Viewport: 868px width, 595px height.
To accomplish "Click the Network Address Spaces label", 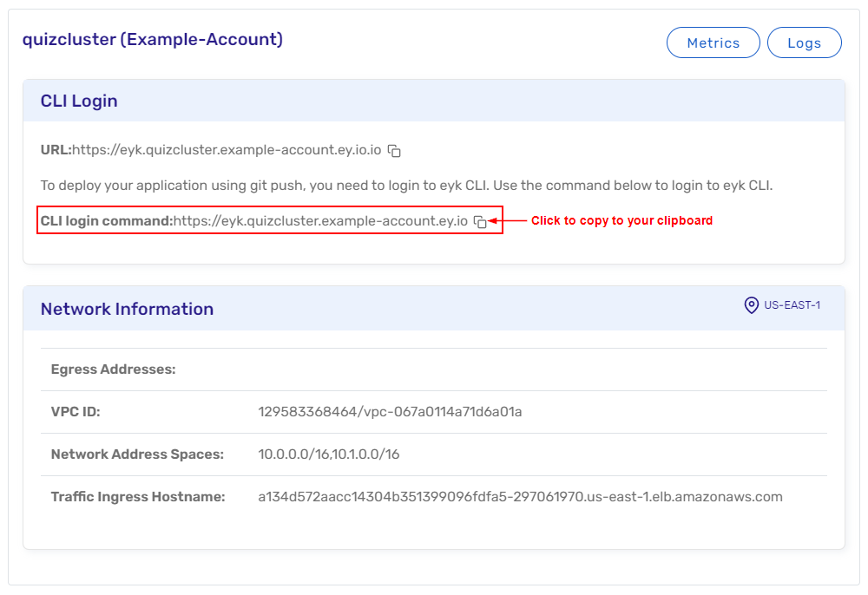I will 137,454.
